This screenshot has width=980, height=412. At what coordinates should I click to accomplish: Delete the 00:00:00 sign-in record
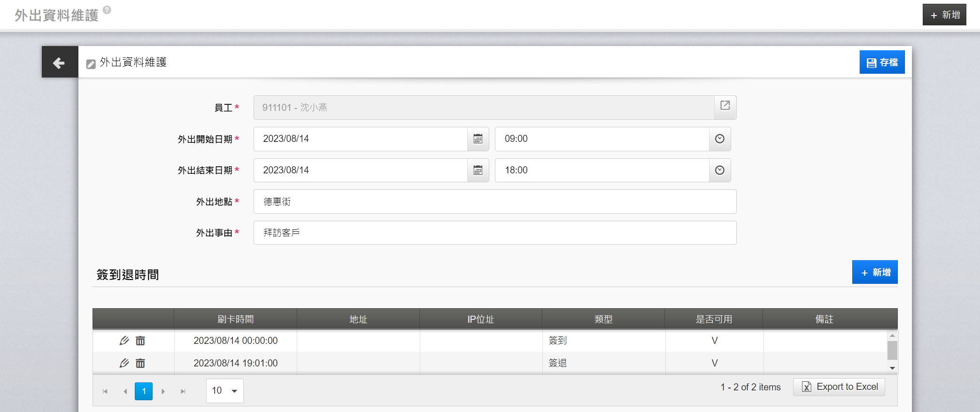(x=140, y=341)
